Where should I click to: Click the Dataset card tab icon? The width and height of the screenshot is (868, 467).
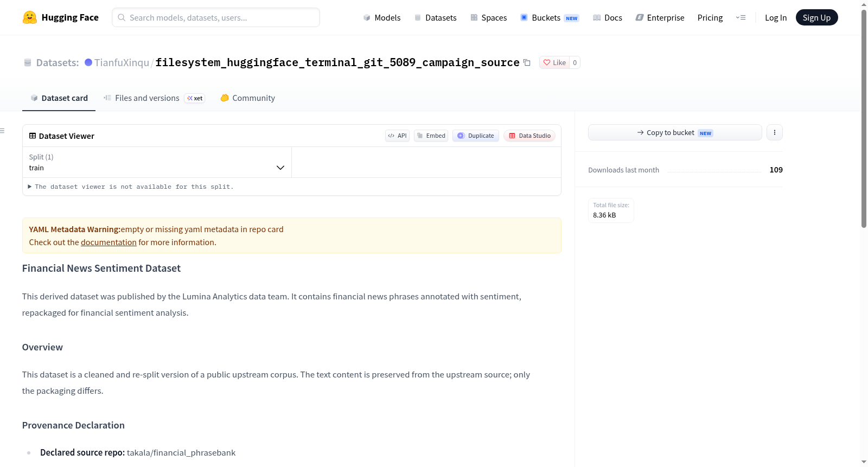coord(34,98)
